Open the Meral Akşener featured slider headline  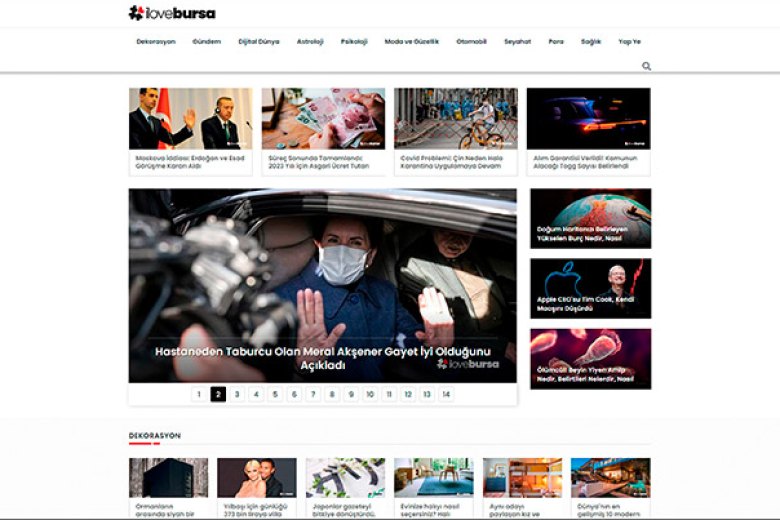(322, 358)
